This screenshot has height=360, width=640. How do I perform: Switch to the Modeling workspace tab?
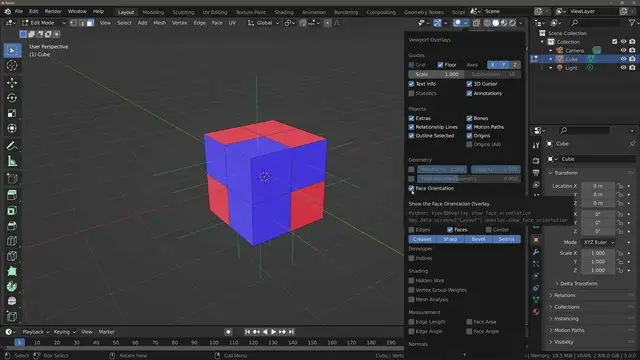point(153,12)
